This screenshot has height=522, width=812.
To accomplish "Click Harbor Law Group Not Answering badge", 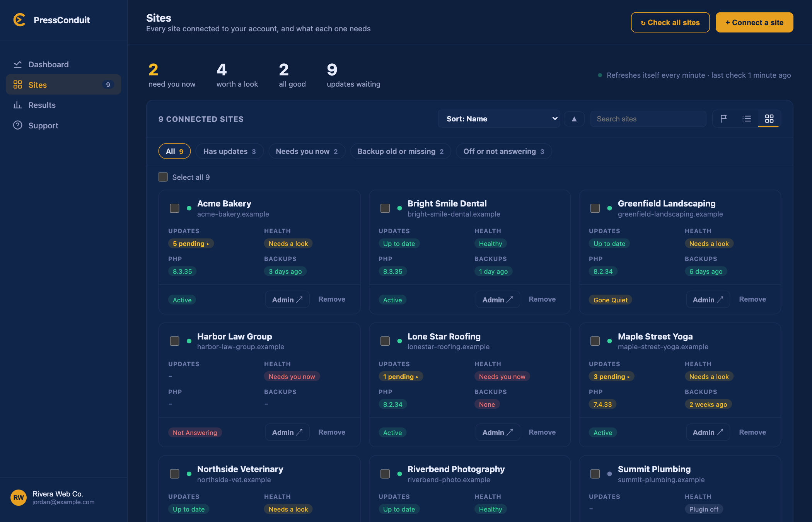I will (x=195, y=433).
